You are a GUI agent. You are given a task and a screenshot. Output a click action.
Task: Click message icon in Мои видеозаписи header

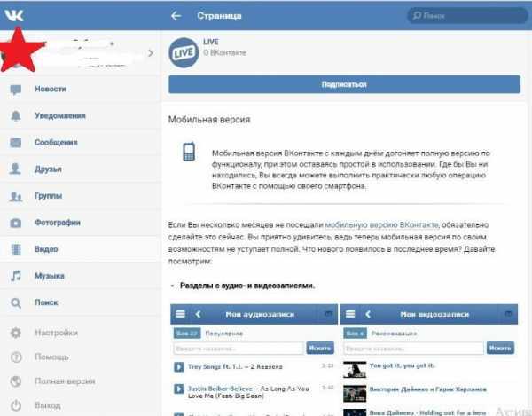(x=508, y=314)
